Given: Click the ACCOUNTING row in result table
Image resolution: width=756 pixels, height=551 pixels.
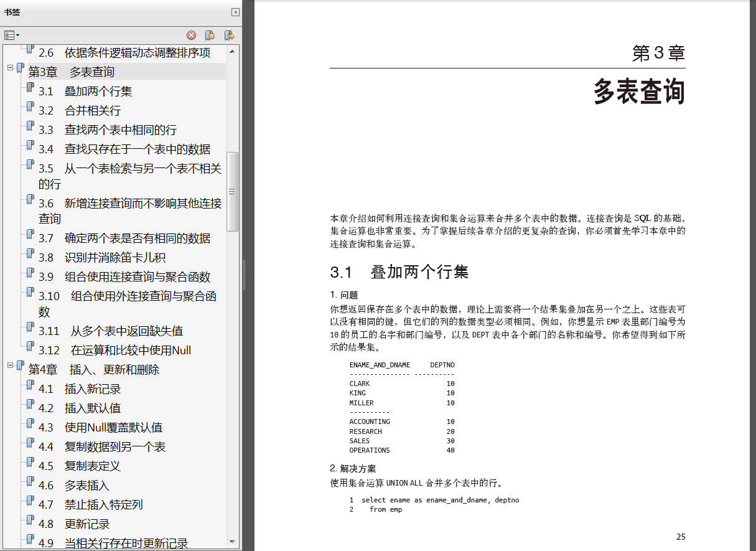Looking at the screenshot, I should pos(402,421).
